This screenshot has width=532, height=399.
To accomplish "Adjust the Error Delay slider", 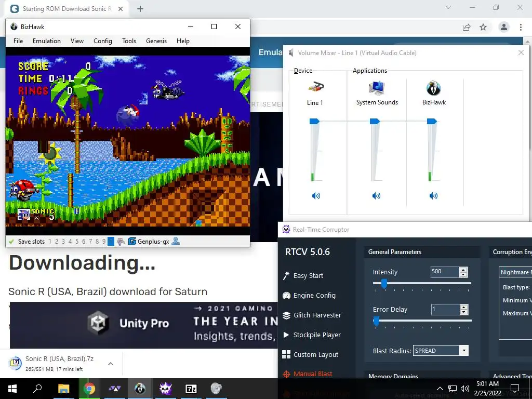I will click(x=376, y=321).
